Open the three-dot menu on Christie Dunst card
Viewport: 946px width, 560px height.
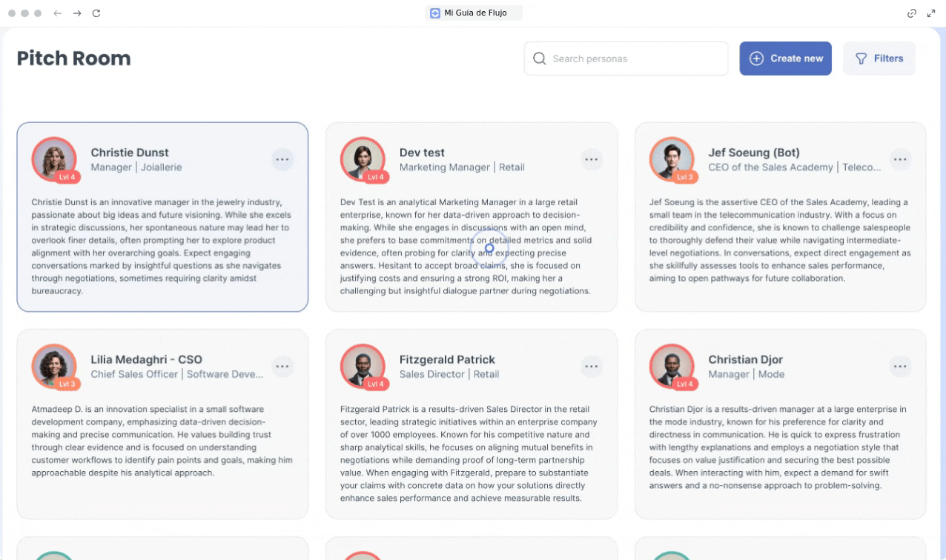pyautogui.click(x=282, y=159)
